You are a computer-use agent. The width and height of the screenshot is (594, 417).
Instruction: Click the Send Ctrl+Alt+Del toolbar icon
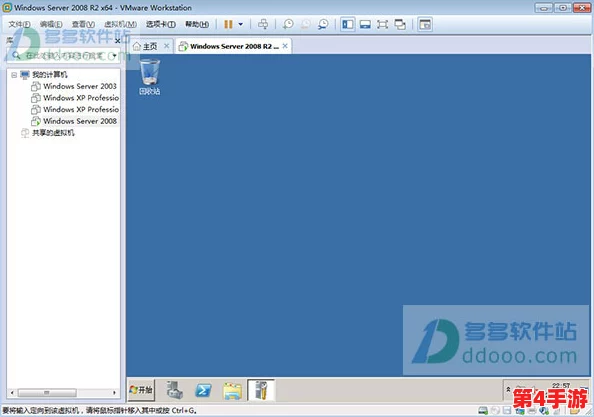click(263, 25)
